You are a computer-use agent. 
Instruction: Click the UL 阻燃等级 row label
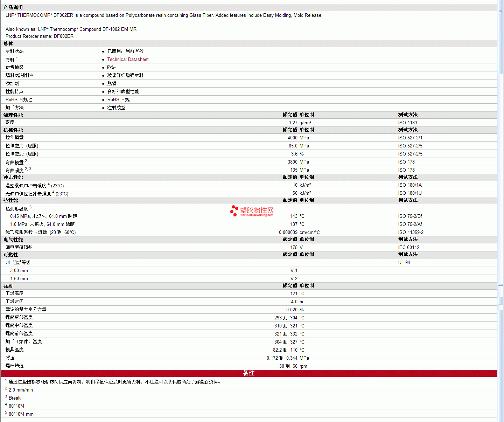point(18,263)
